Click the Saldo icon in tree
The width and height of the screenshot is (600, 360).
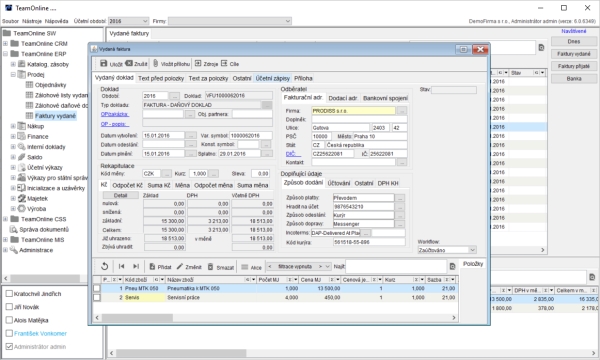(21, 157)
